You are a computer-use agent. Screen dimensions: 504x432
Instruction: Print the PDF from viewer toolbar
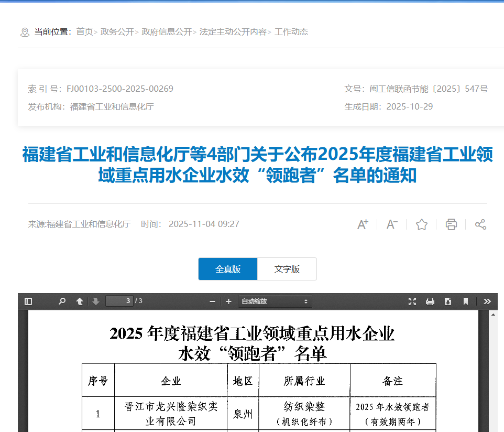430,301
